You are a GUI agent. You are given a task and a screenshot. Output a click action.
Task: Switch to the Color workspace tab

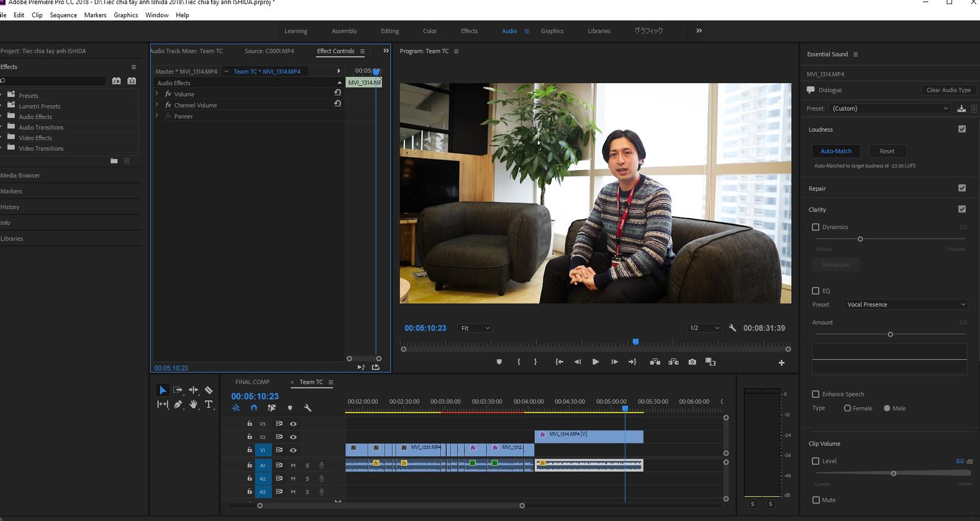(429, 31)
